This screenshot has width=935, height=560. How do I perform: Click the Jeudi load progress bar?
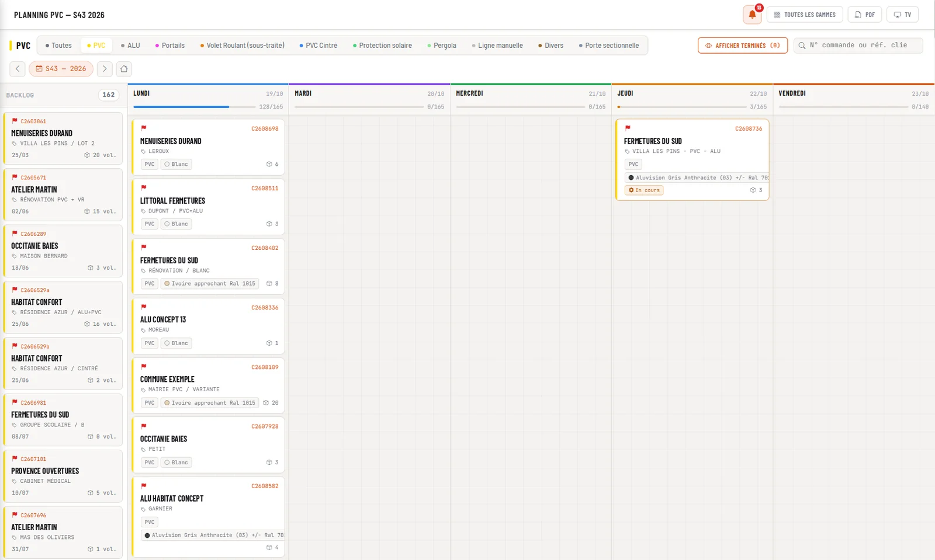pos(681,107)
